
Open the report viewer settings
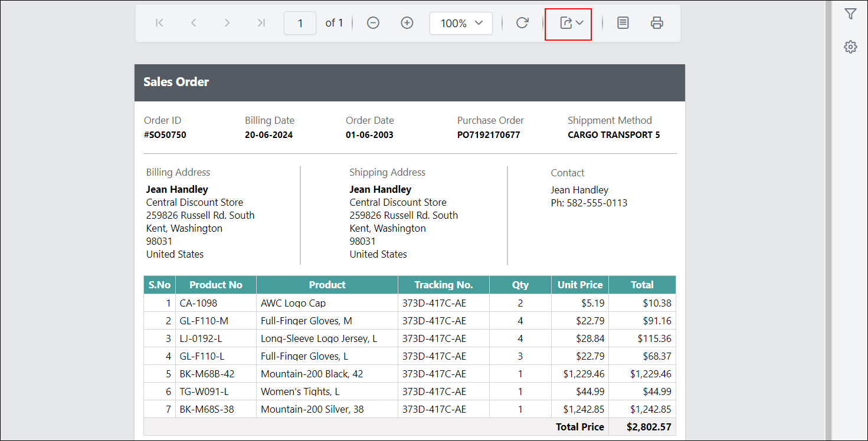click(850, 47)
